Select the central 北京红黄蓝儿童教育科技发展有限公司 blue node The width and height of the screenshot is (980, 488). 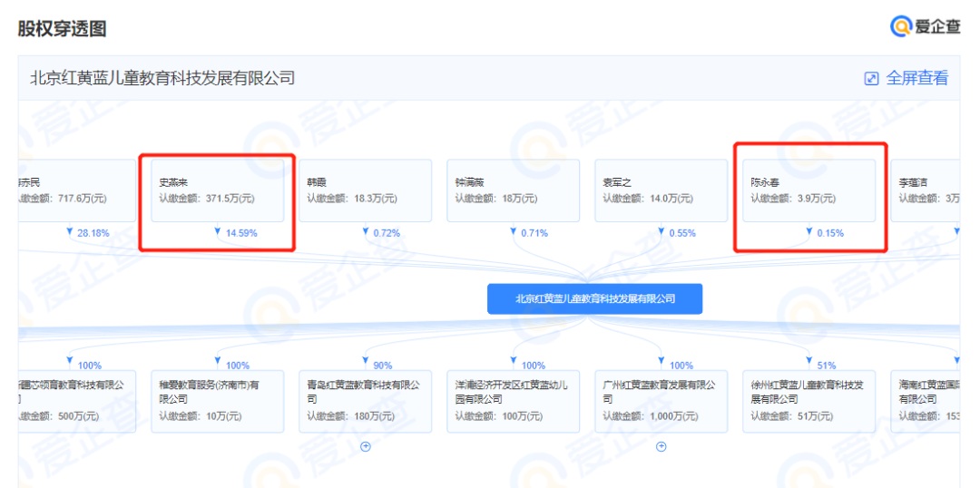(x=595, y=298)
